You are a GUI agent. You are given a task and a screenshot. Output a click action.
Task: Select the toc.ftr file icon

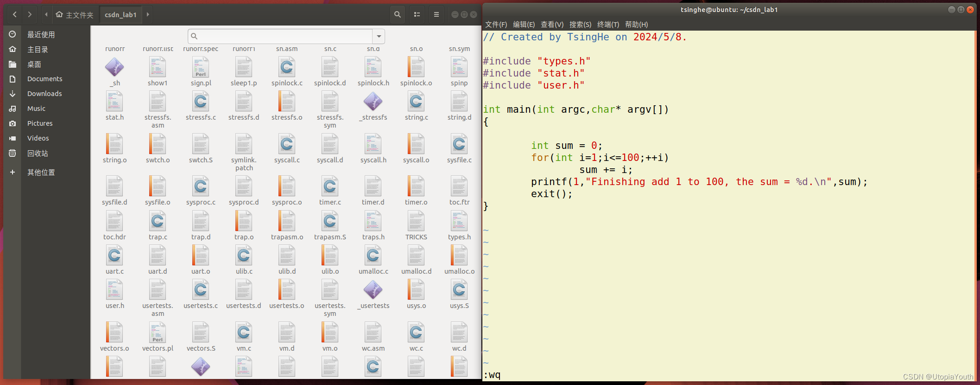[x=459, y=187]
